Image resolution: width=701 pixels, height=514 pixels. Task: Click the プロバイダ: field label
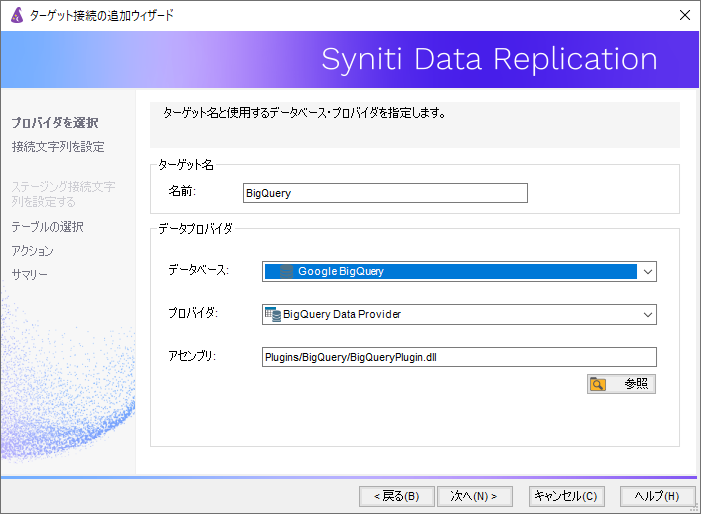(193, 313)
